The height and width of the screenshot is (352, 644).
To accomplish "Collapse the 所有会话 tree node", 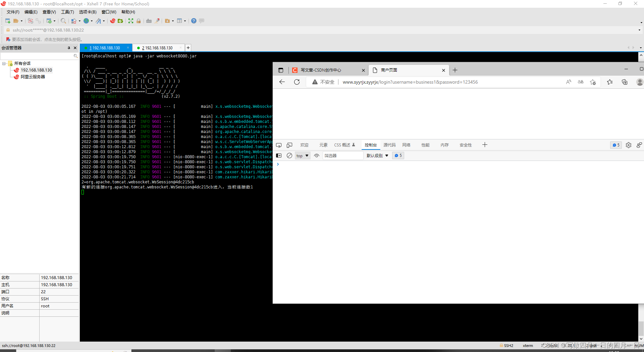I will click(4, 63).
